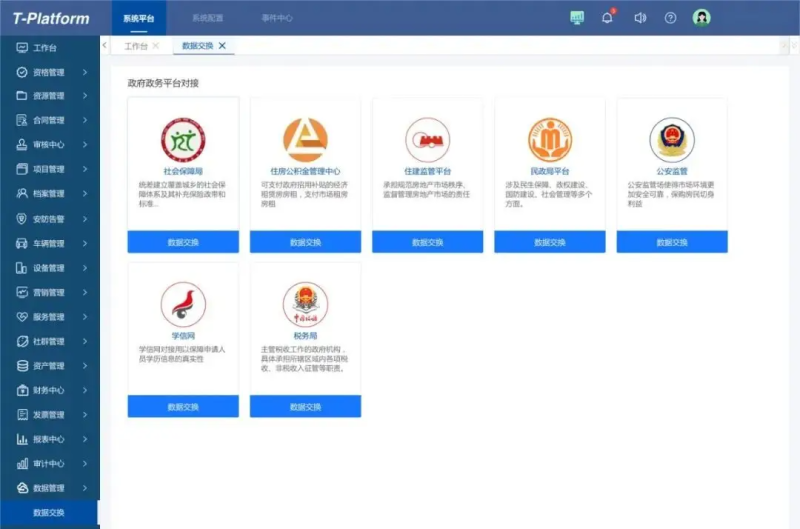The height and width of the screenshot is (529, 800).
Task: Click the 学信网 bird logo
Action: click(183, 305)
